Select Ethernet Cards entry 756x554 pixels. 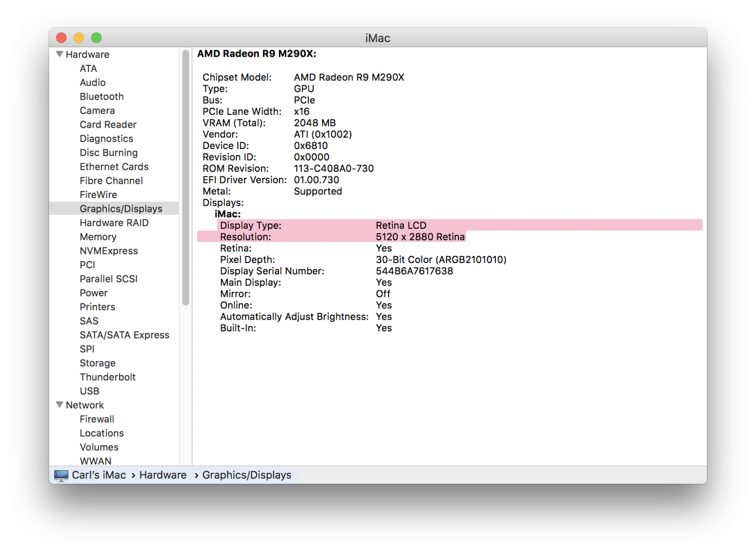(x=114, y=167)
